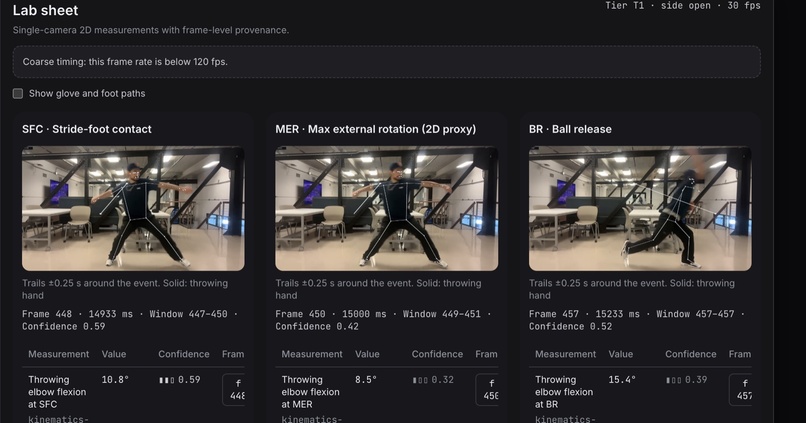Click 'Frame 448 · 14933 ms' info line
806x423 pixels.
[x=77, y=314]
